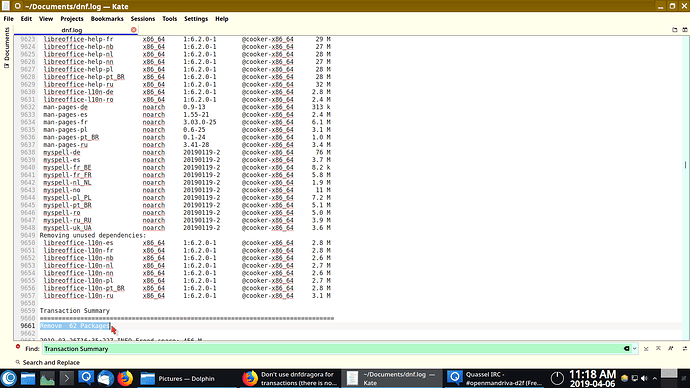Screen dimensions: 690x388
Task: Close the dnf.log tab with the red X
Action: (133, 29)
